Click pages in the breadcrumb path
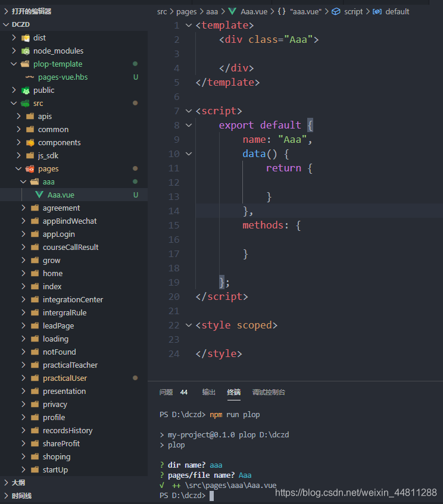 186,12
